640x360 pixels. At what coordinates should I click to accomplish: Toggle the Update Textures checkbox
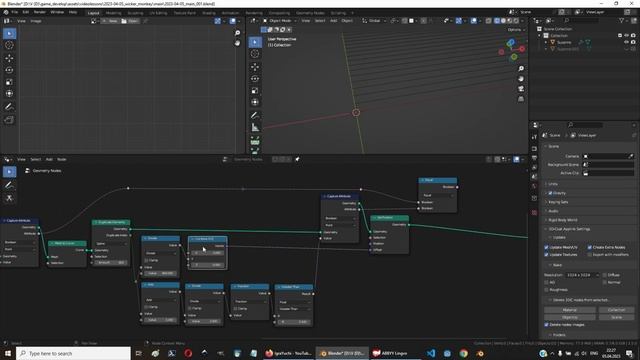point(546,255)
